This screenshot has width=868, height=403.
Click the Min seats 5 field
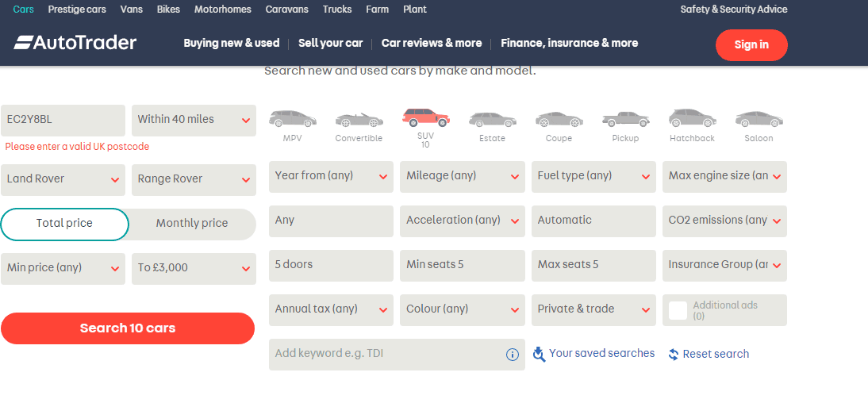point(463,265)
